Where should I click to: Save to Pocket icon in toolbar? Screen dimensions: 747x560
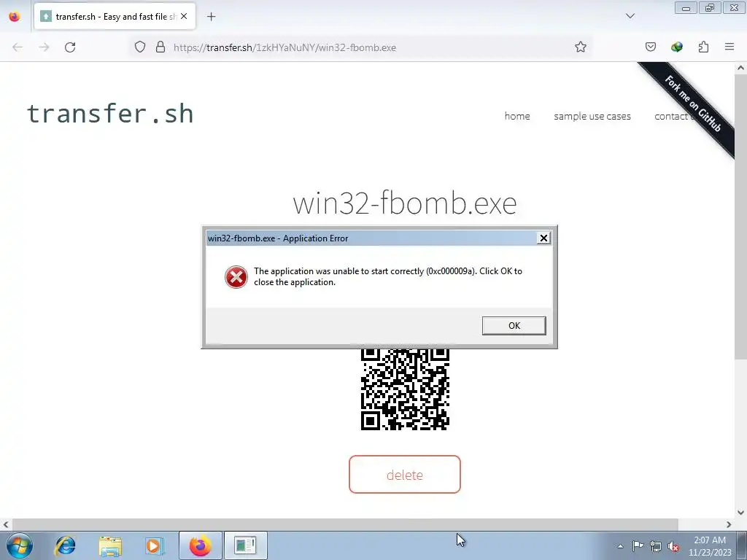(x=650, y=47)
